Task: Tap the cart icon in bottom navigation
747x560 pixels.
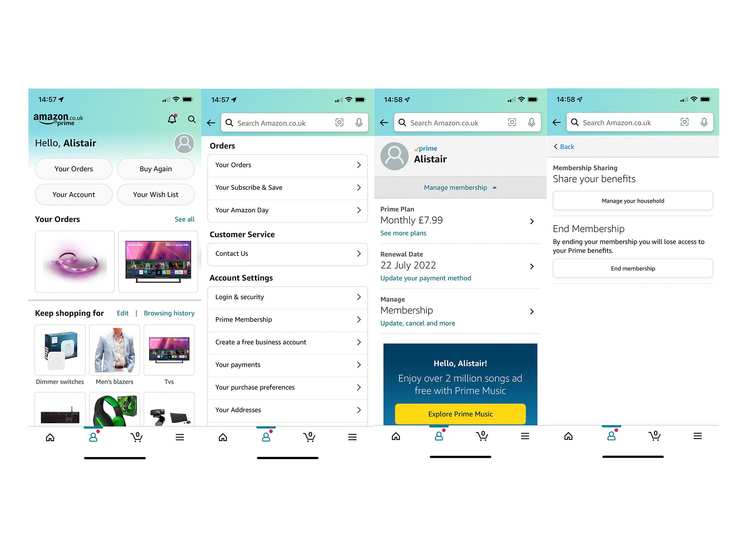Action: click(x=137, y=436)
